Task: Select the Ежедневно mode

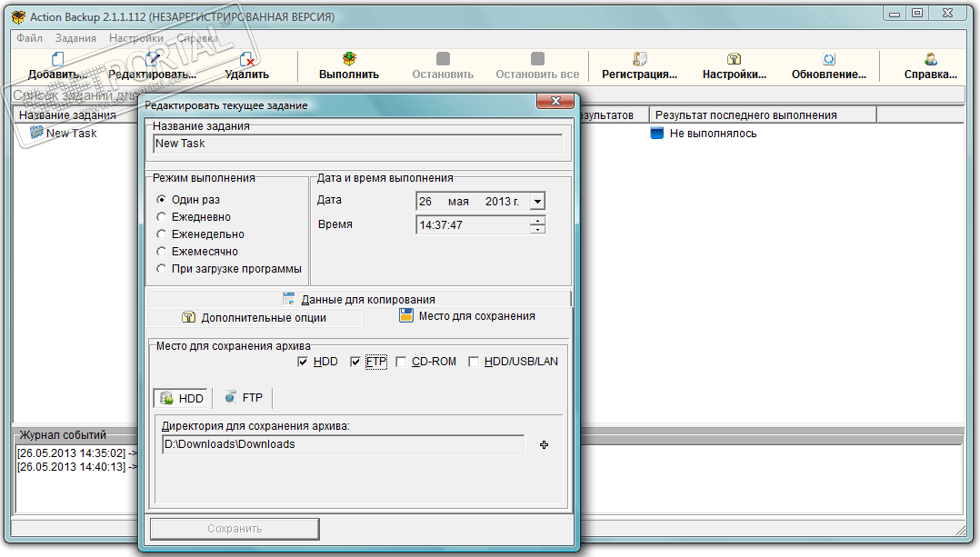Action: click(161, 216)
